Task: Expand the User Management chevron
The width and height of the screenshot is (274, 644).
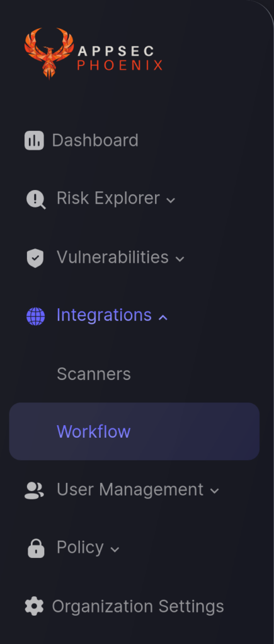Action: click(x=214, y=491)
